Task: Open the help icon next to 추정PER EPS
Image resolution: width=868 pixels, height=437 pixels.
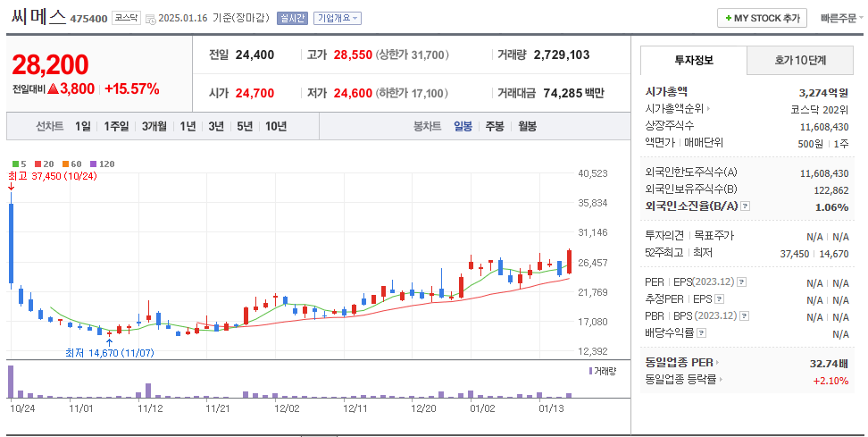Action: click(x=719, y=299)
